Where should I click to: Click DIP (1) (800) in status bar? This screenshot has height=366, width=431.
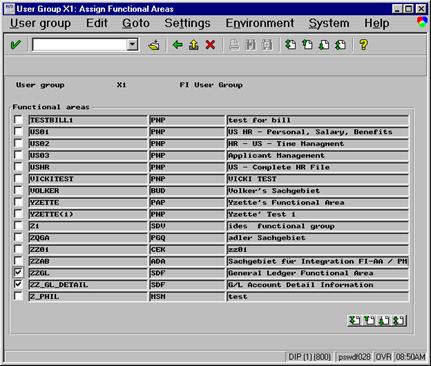pos(310,357)
